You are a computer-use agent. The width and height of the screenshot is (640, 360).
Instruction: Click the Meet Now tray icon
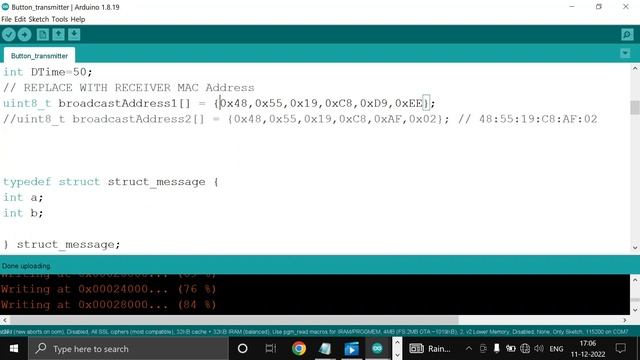tap(483, 349)
